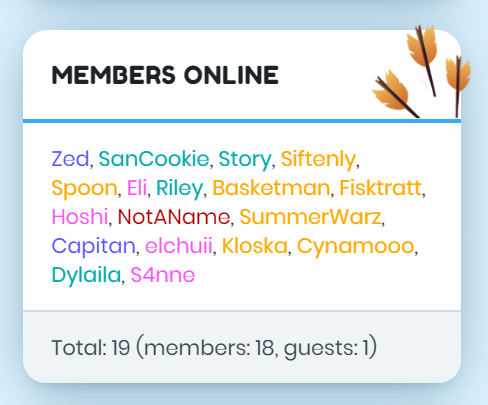Open elchuii's profile link

click(x=179, y=246)
